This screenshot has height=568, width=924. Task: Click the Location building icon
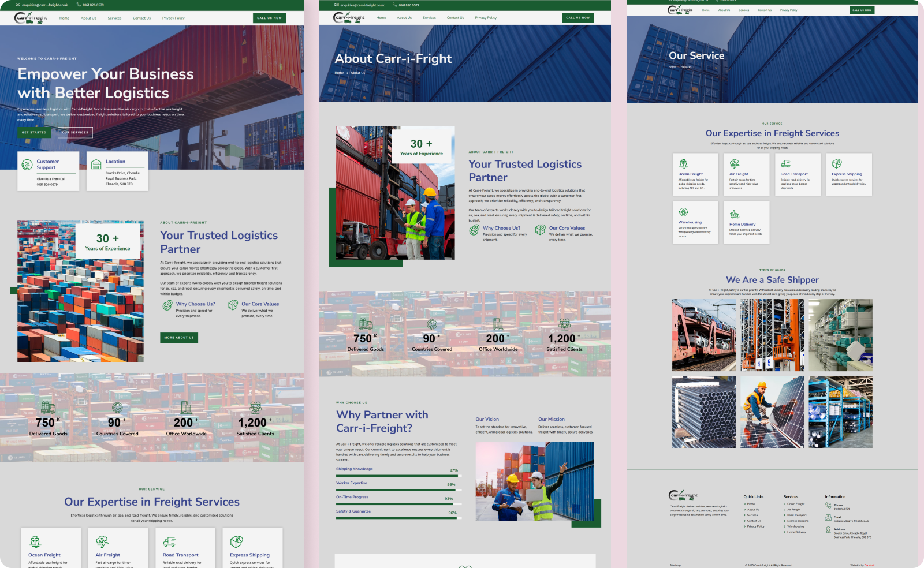pyautogui.click(x=96, y=165)
